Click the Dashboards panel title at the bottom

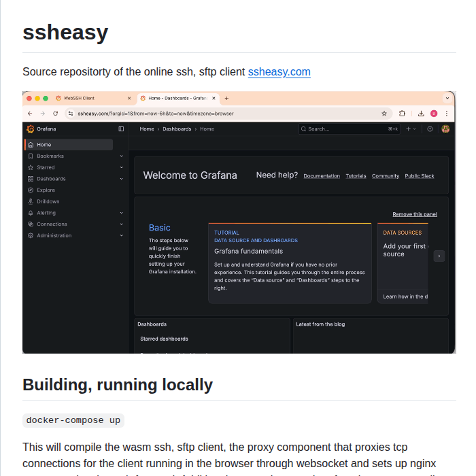(x=152, y=324)
